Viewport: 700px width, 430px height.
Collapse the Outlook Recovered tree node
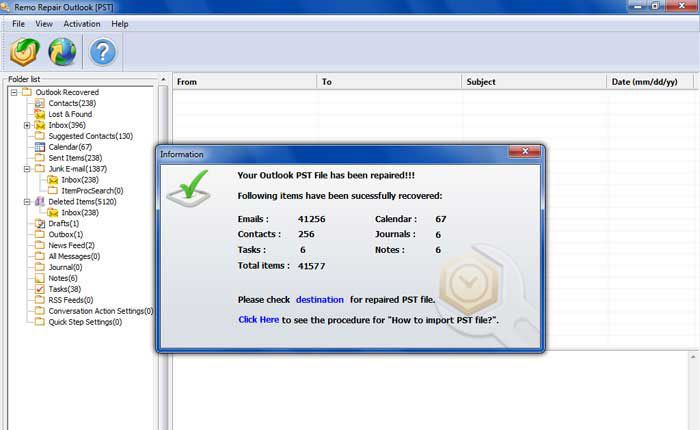(14, 92)
